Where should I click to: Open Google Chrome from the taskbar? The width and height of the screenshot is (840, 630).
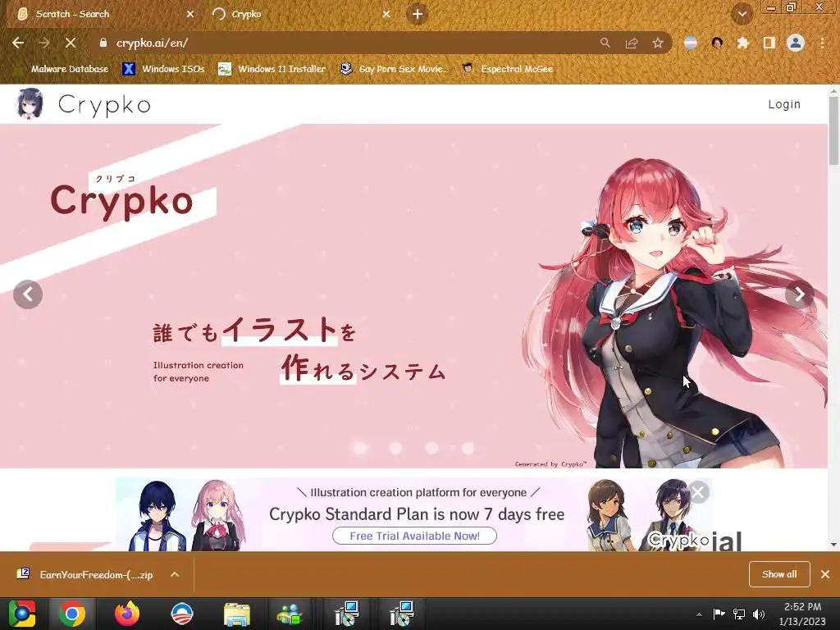[72, 614]
